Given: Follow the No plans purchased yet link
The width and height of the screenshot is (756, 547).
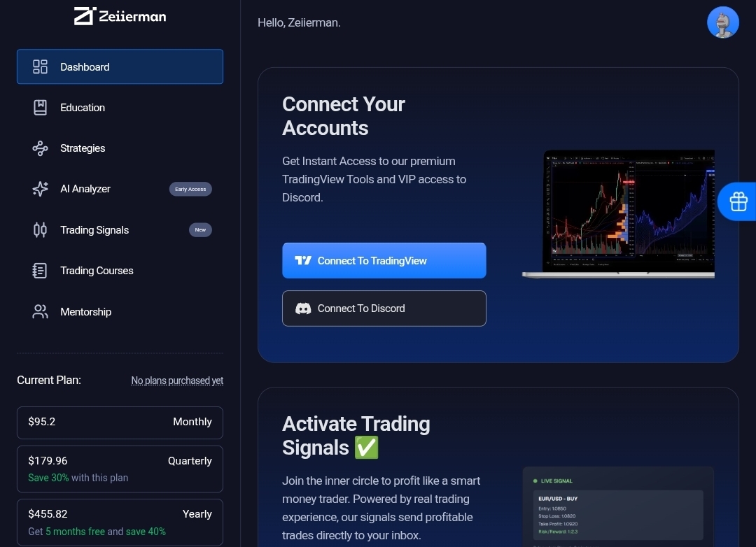Looking at the screenshot, I should 177,381.
